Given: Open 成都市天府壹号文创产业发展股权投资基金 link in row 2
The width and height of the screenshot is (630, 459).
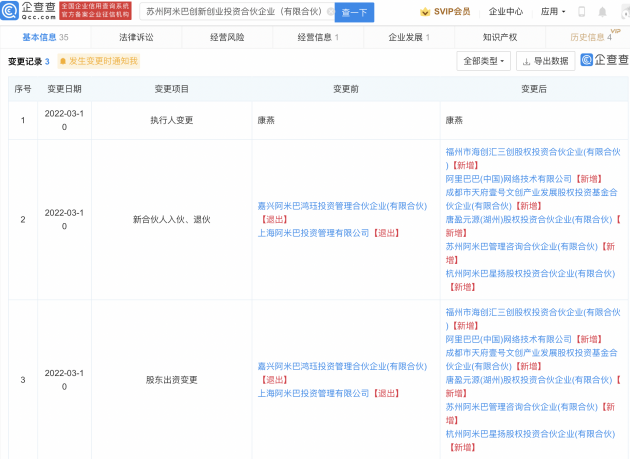Looking at the screenshot, I should point(531,199).
